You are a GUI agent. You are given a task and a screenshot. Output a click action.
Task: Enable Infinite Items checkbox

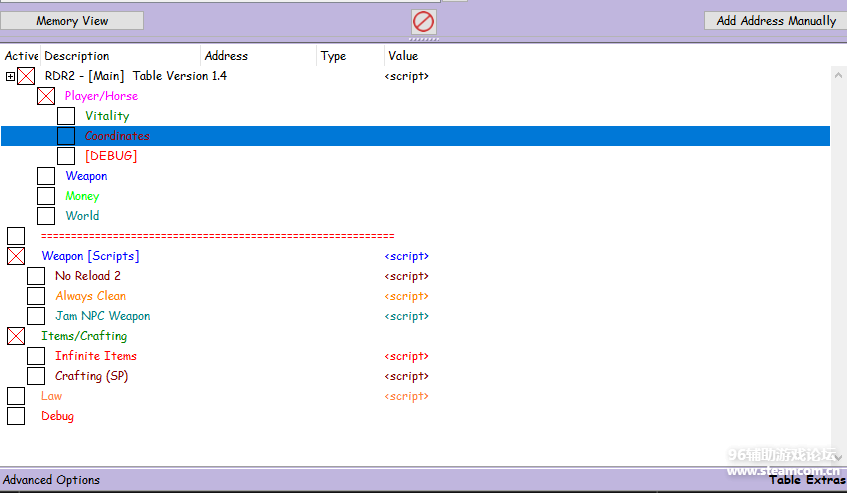(x=36, y=356)
